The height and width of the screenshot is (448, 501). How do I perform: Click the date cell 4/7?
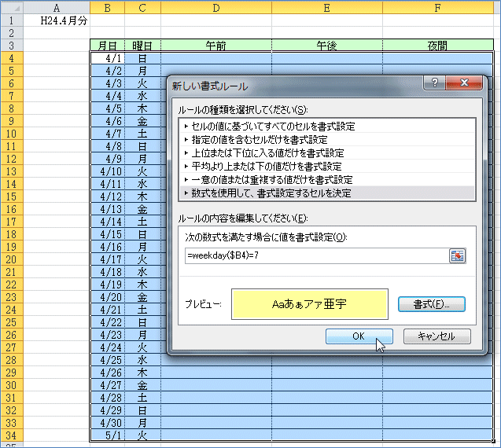pyautogui.click(x=107, y=134)
